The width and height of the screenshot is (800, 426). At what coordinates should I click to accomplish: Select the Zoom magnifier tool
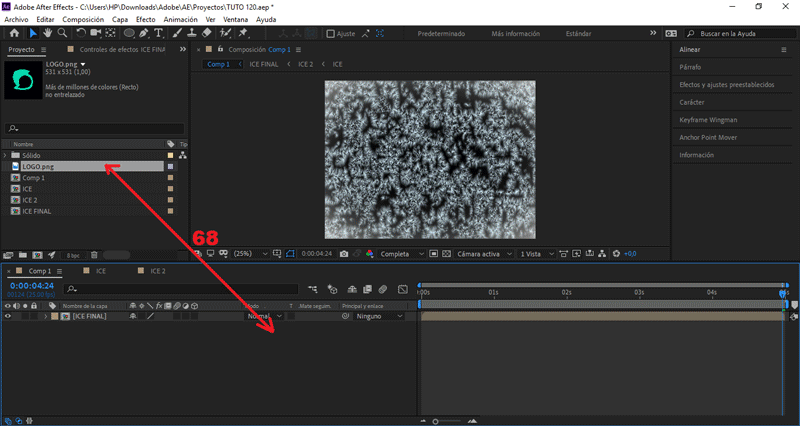tap(62, 33)
